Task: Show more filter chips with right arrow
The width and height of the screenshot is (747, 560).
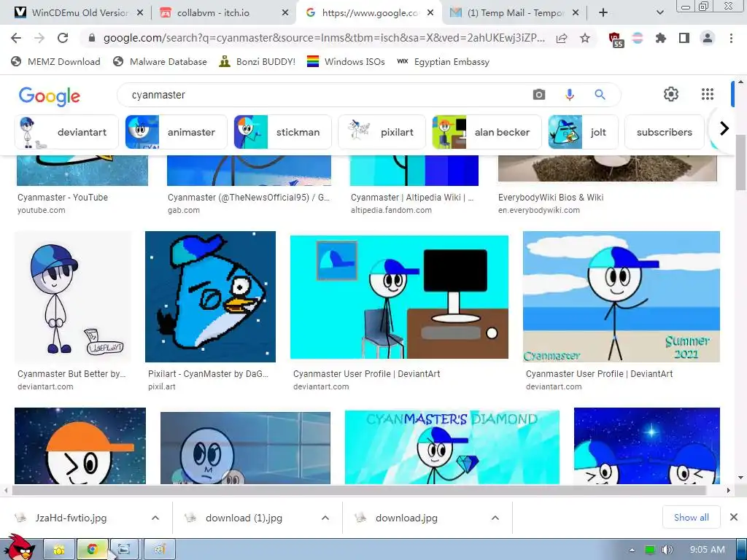Action: tap(724, 128)
